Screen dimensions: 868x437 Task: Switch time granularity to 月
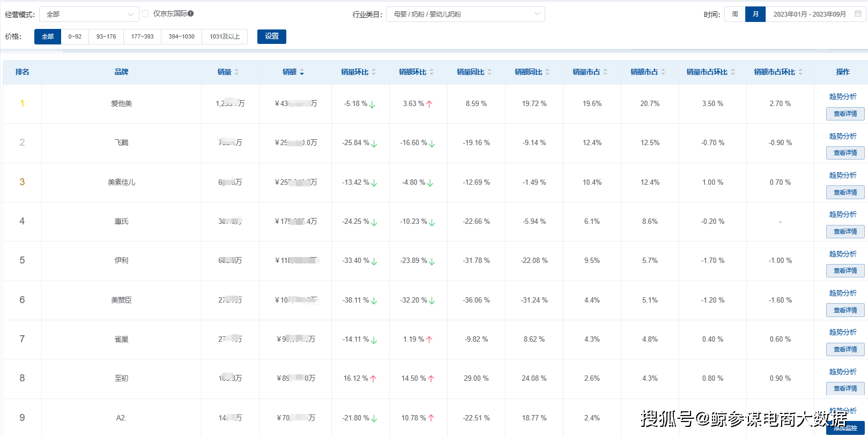[755, 14]
